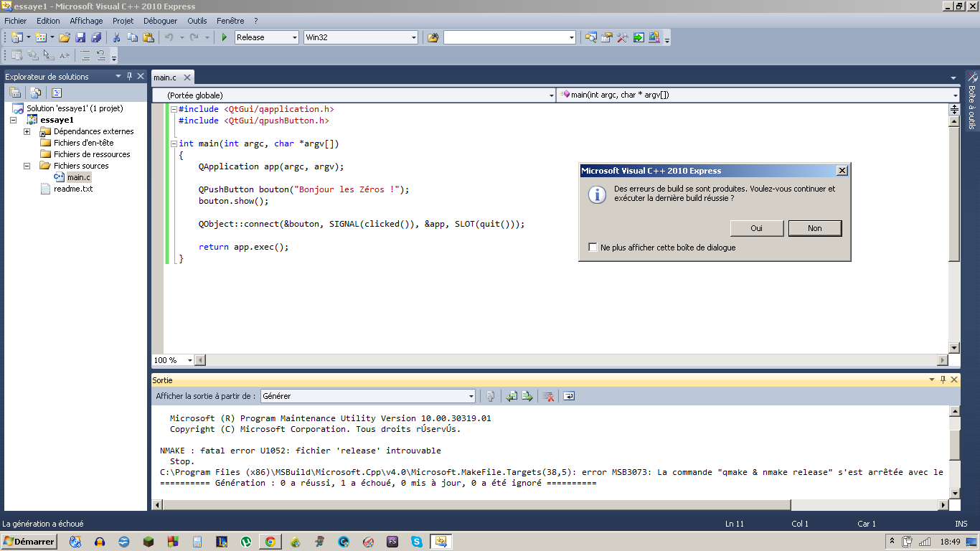Click the Redo arrow icon

click(194, 37)
